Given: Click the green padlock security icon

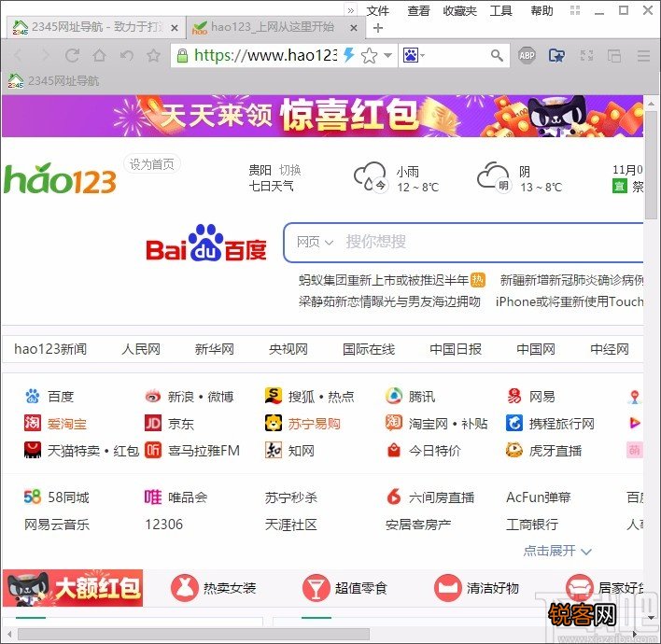Looking at the screenshot, I should pyautogui.click(x=182, y=55).
